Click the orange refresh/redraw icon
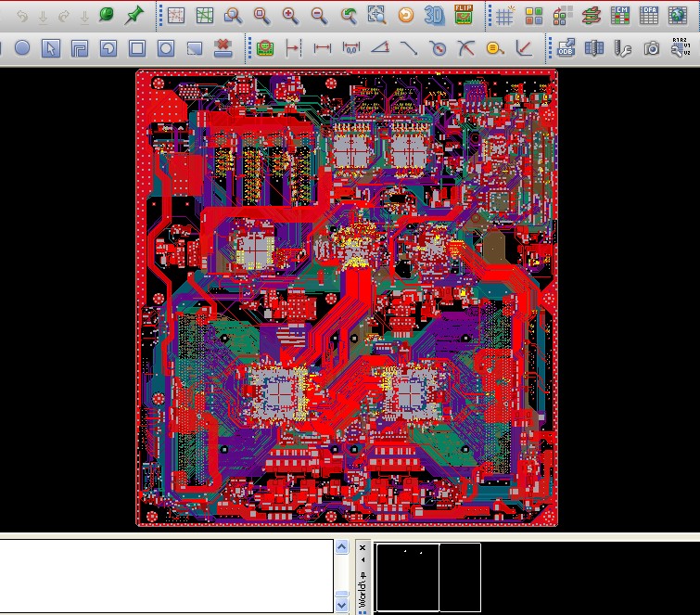The height and width of the screenshot is (615, 700). [x=405, y=15]
